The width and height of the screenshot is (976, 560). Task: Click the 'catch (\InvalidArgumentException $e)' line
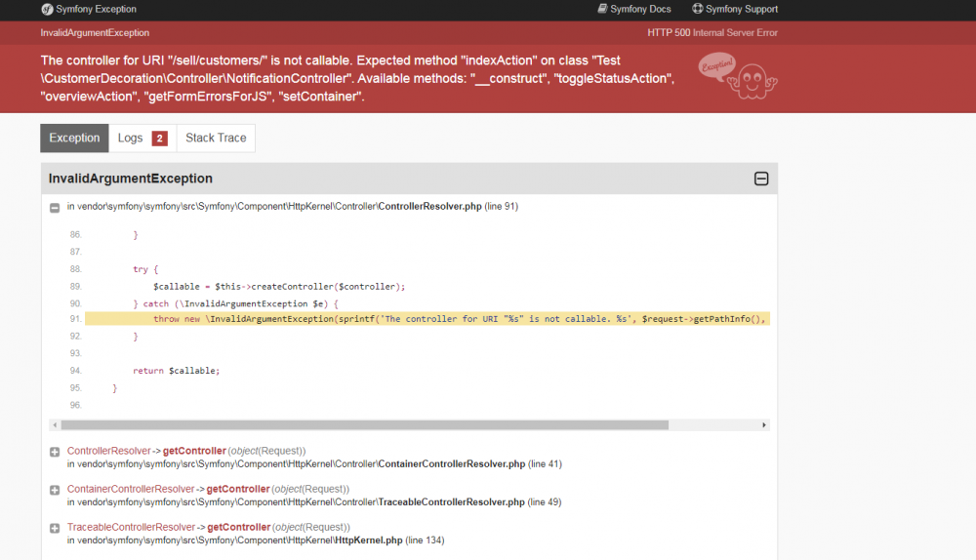(235, 303)
